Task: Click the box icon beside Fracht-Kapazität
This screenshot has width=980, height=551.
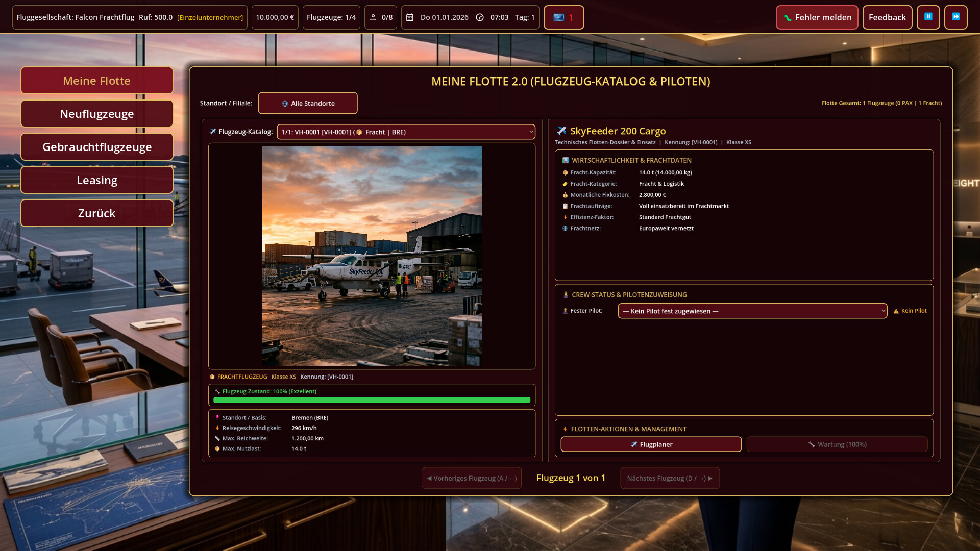Action: pos(565,172)
